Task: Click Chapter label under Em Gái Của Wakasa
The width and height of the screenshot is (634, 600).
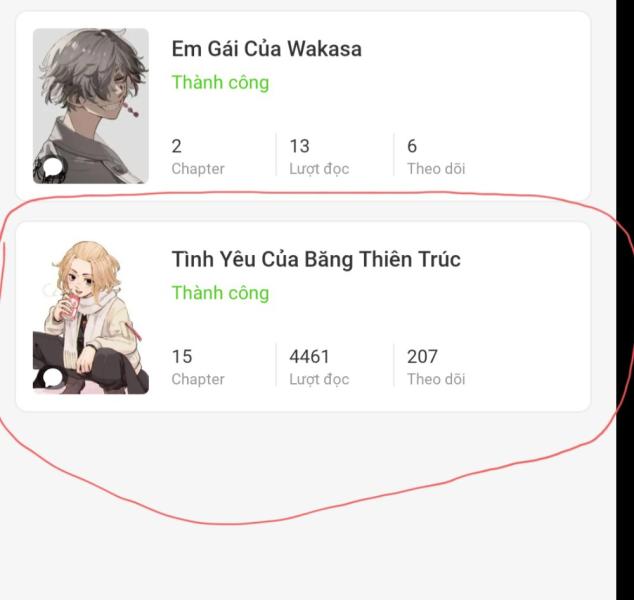Action: (198, 169)
